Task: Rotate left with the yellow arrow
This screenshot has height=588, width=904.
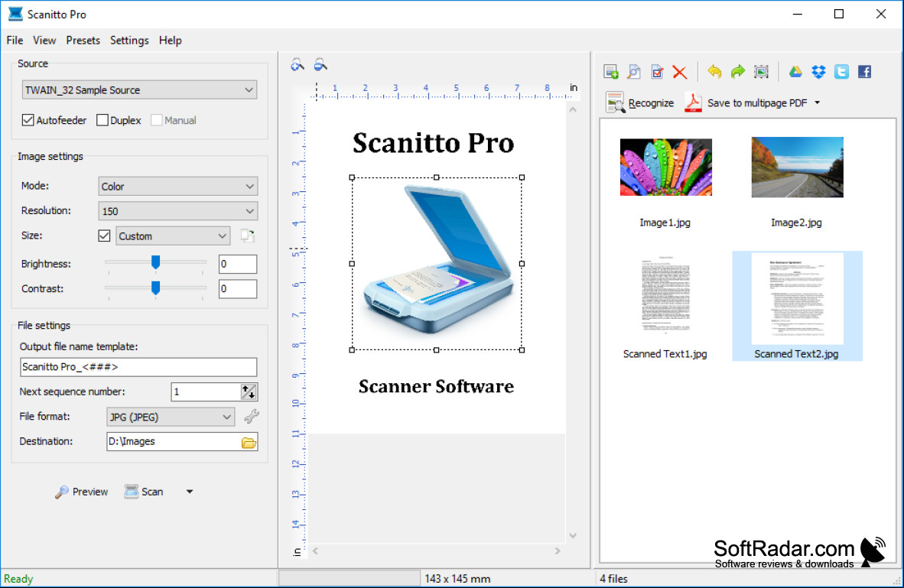Action: point(714,71)
